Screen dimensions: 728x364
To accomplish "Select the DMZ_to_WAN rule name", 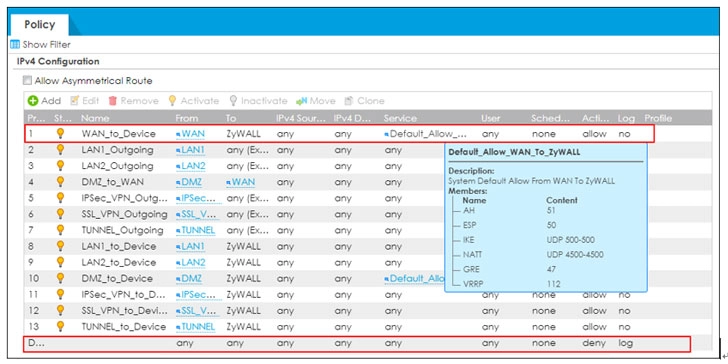I will (x=112, y=182).
